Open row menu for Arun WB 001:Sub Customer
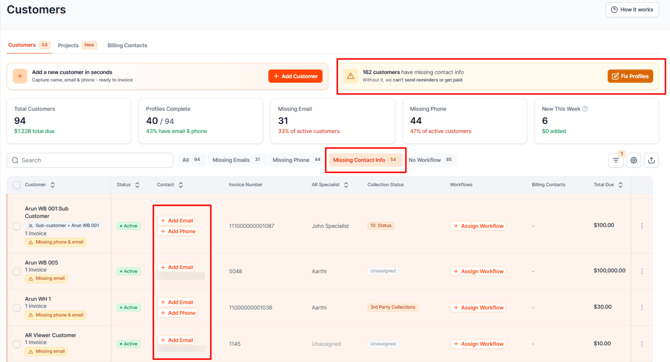Viewport: 670px width, 362px height. [x=642, y=226]
